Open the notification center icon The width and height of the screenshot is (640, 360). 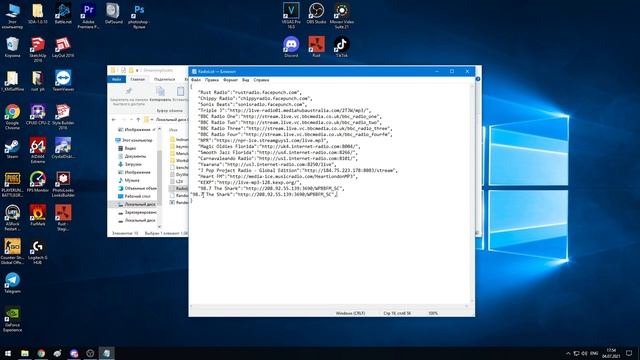pos(629,353)
